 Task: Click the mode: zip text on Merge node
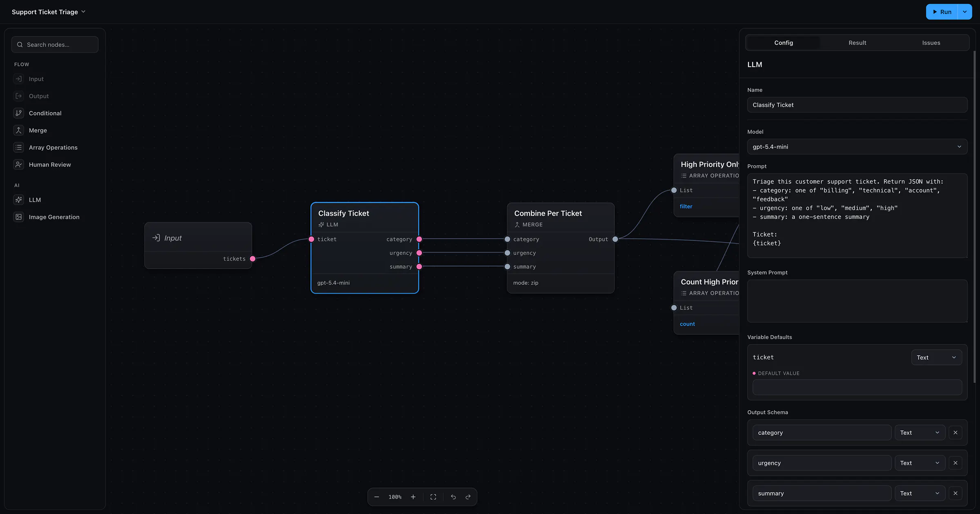(x=526, y=283)
